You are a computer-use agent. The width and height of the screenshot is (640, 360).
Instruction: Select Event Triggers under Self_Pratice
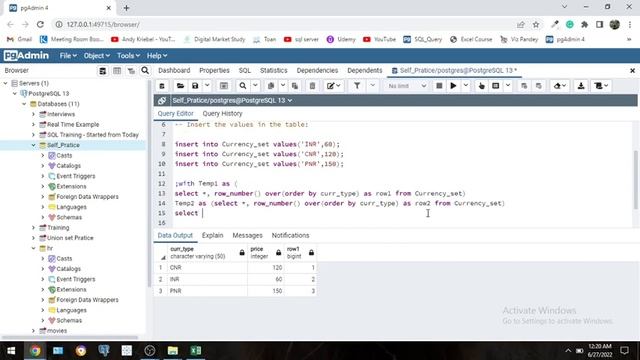tap(76, 176)
